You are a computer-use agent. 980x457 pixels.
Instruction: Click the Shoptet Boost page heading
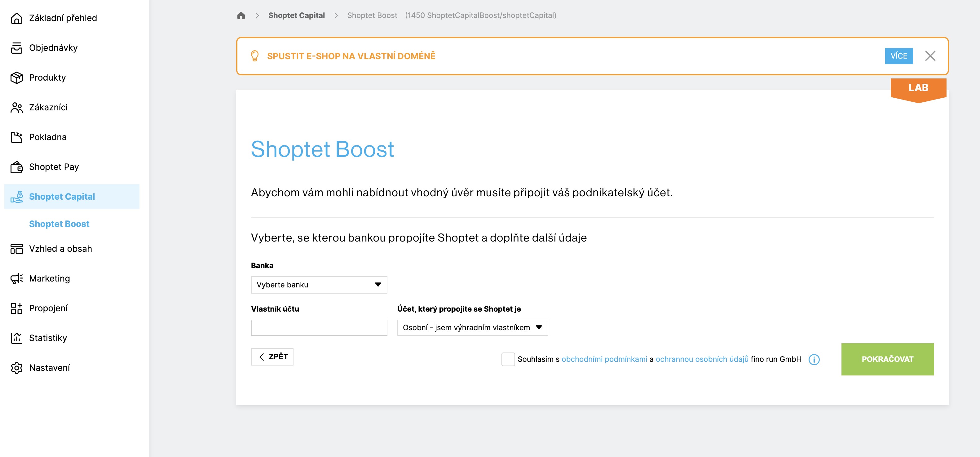(322, 149)
